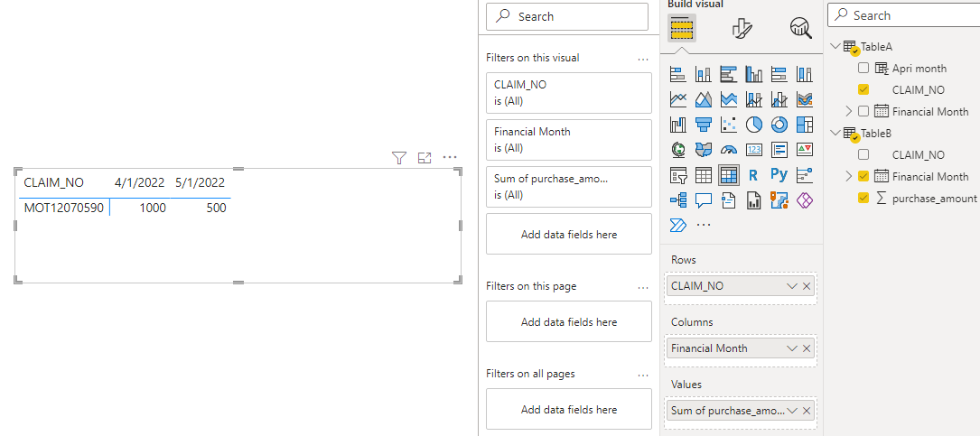The image size is (980, 436).
Task: Select the Python visual
Action: [x=779, y=175]
